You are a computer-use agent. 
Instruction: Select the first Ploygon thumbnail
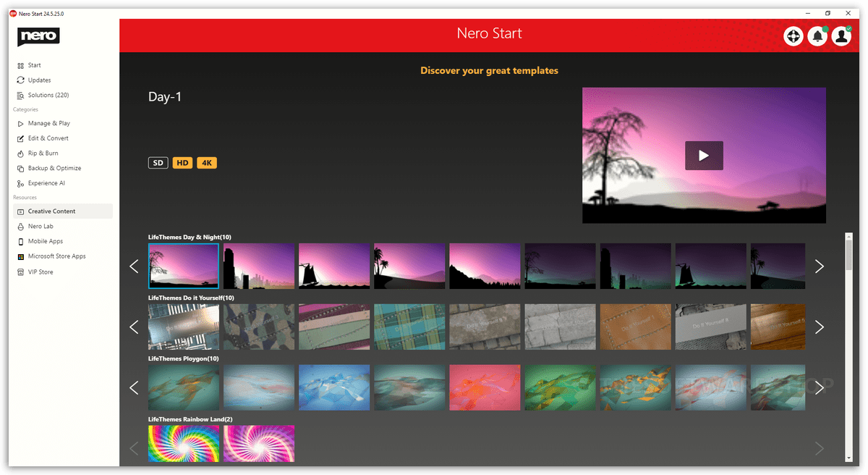pos(184,388)
